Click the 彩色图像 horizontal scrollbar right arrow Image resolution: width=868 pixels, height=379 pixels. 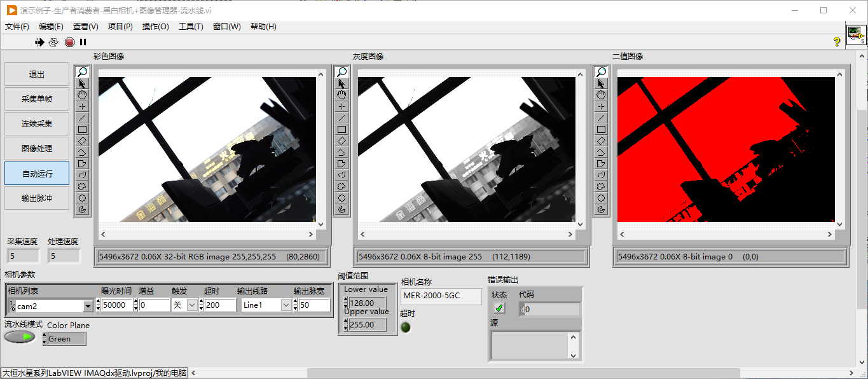pos(312,235)
